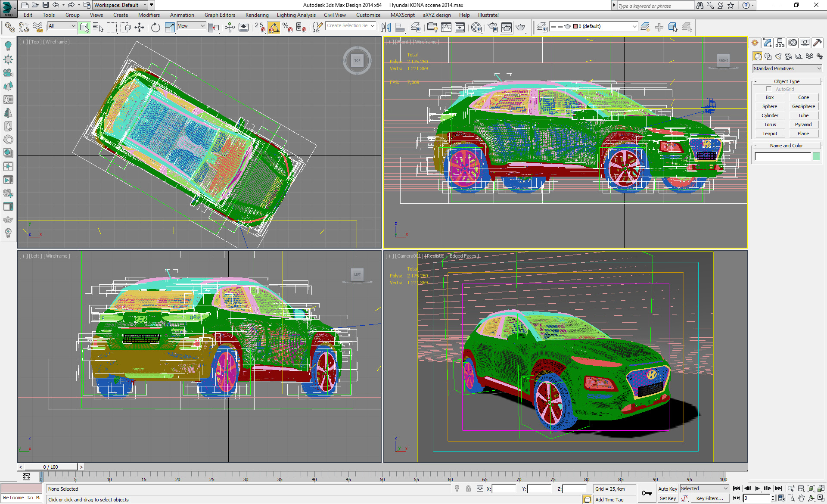Click the Teapot primitive button
The height and width of the screenshot is (504, 827).
tap(770, 134)
